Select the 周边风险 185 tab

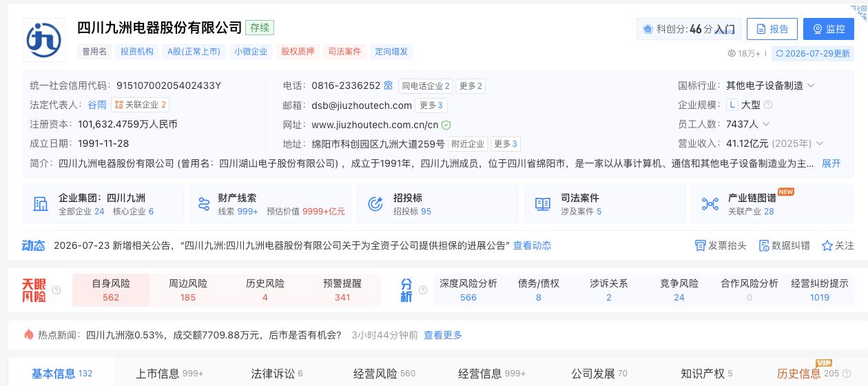pyautogui.click(x=188, y=290)
